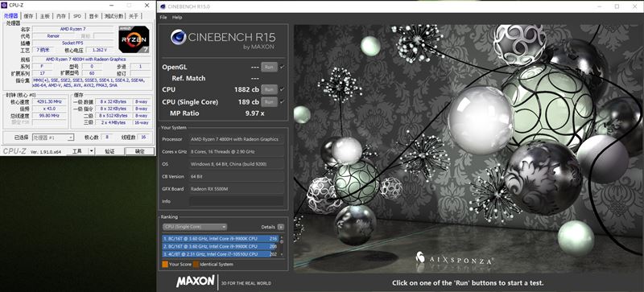
Task: Click the 189 cb single core score
Action: [249, 102]
